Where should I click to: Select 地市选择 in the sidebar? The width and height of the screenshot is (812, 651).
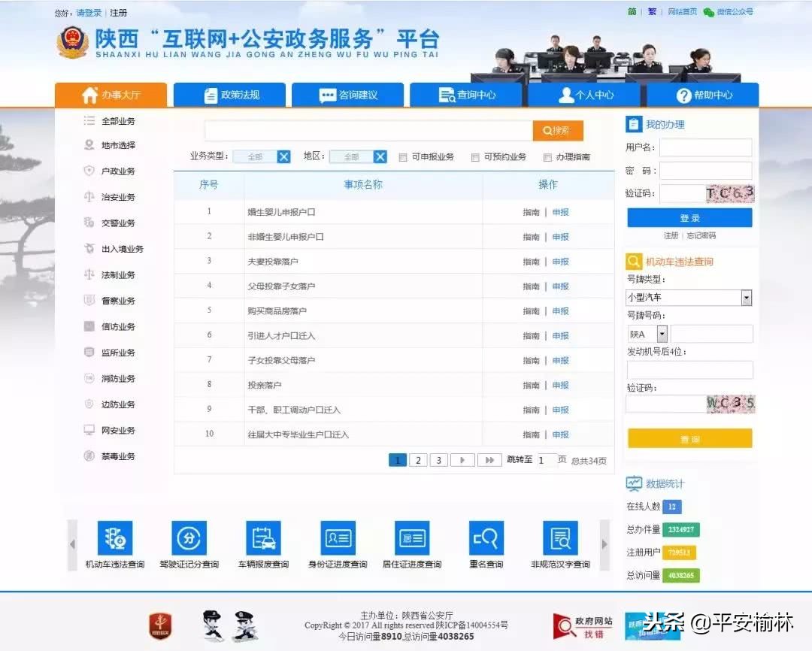coord(118,145)
